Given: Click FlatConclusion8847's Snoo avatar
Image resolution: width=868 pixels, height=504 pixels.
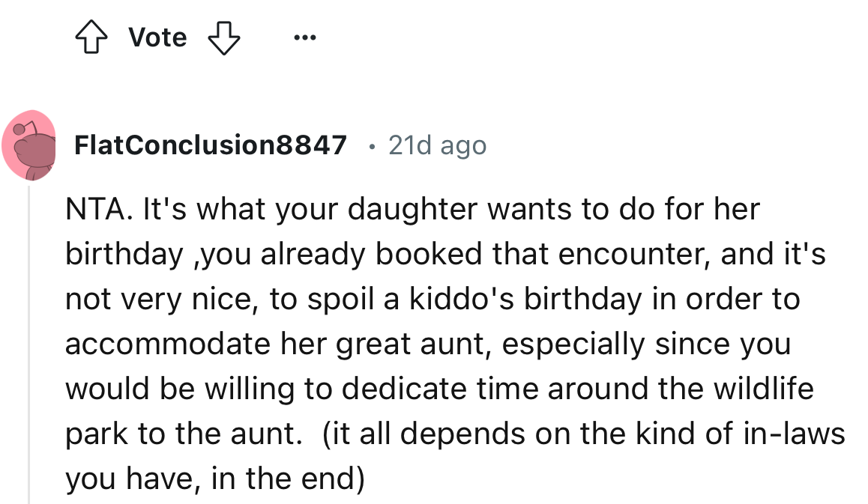Looking at the screenshot, I should coord(31,145).
